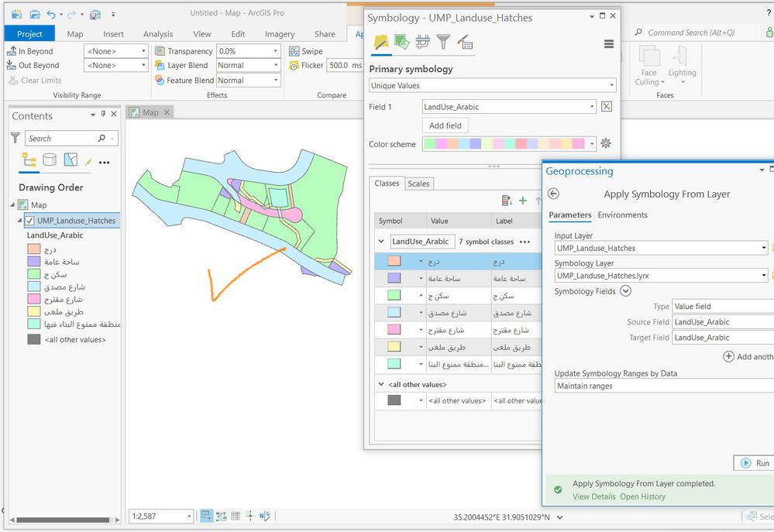
Task: Click the more options dots beside symbol classes
Action: coord(525,242)
